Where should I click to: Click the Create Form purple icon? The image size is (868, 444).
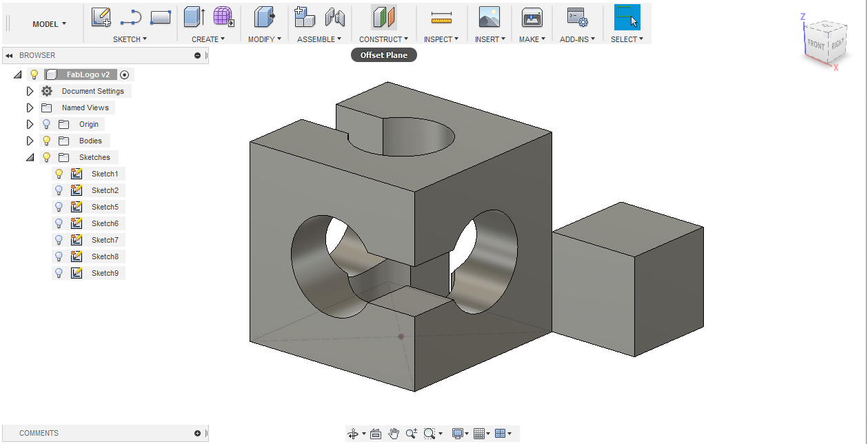coord(223,17)
